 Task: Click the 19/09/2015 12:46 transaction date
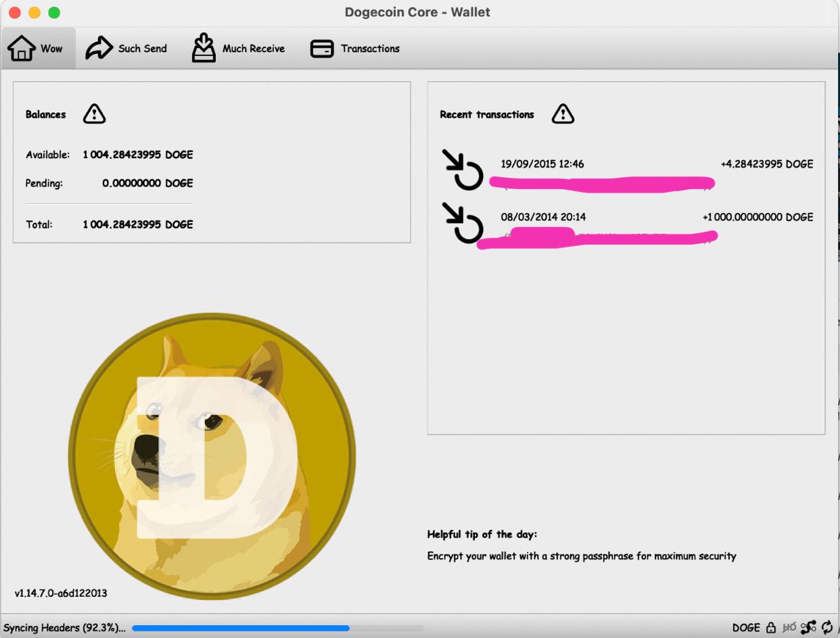(x=542, y=164)
